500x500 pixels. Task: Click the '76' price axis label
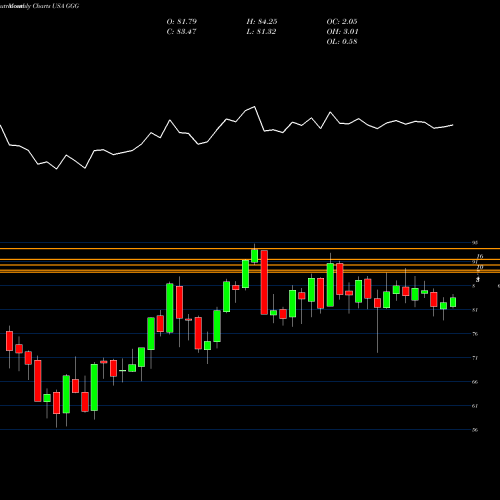(475, 334)
